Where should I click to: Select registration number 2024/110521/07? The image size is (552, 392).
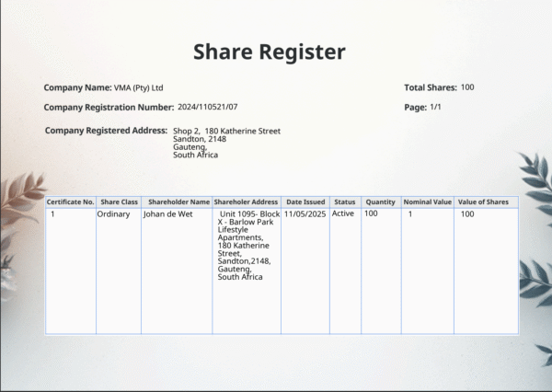click(x=208, y=107)
